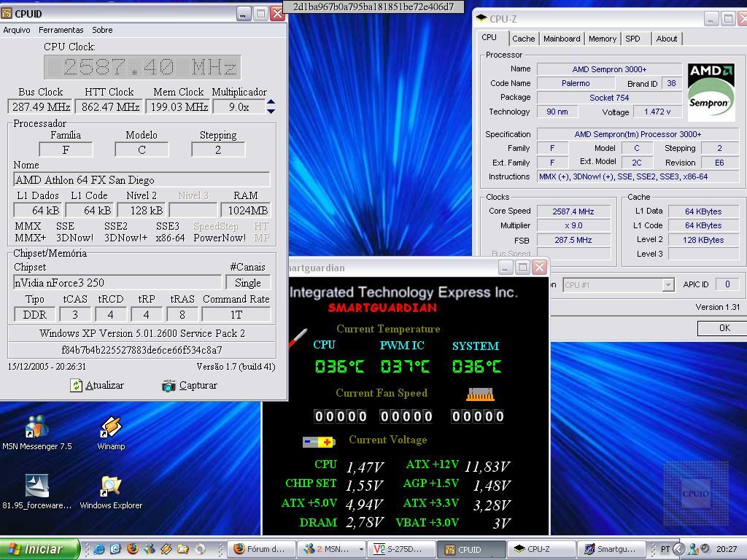Click the RAM value 1024MB in CPUID
747x560 pixels.
pos(246,210)
